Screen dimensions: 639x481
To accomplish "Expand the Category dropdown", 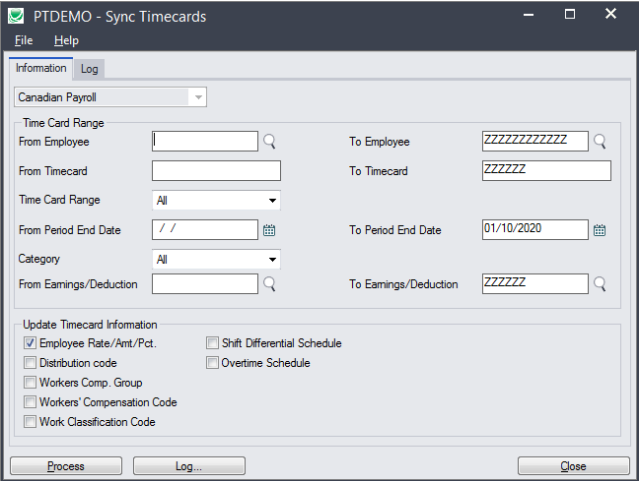I will [216, 259].
